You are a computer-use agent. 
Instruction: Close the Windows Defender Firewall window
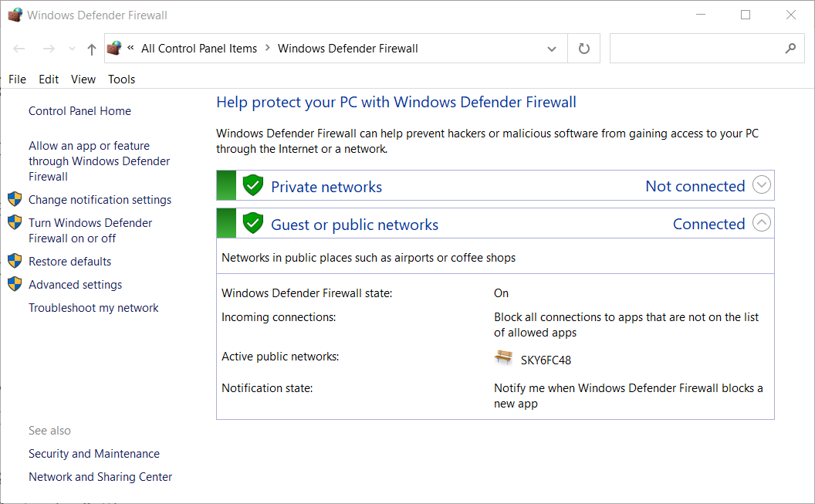(x=790, y=15)
